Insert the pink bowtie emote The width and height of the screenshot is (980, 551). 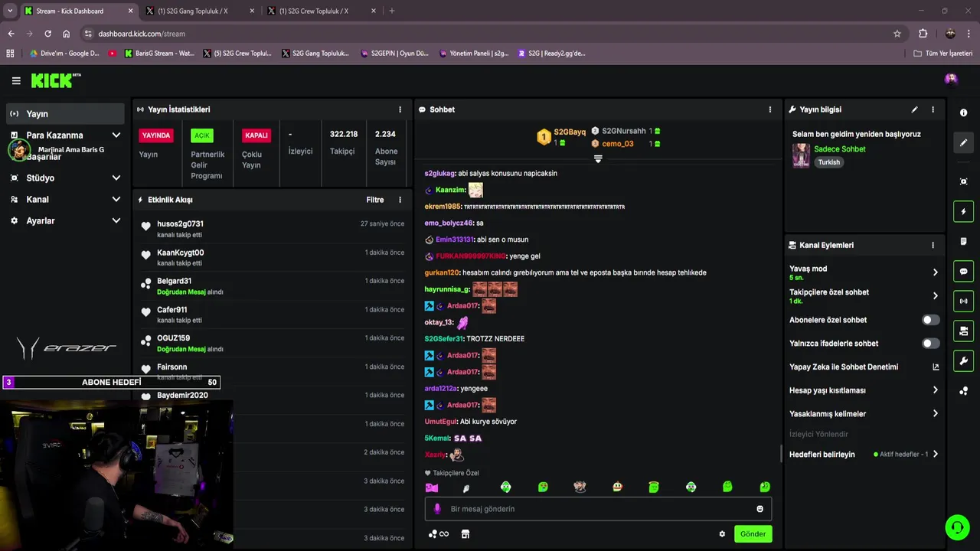tap(432, 487)
